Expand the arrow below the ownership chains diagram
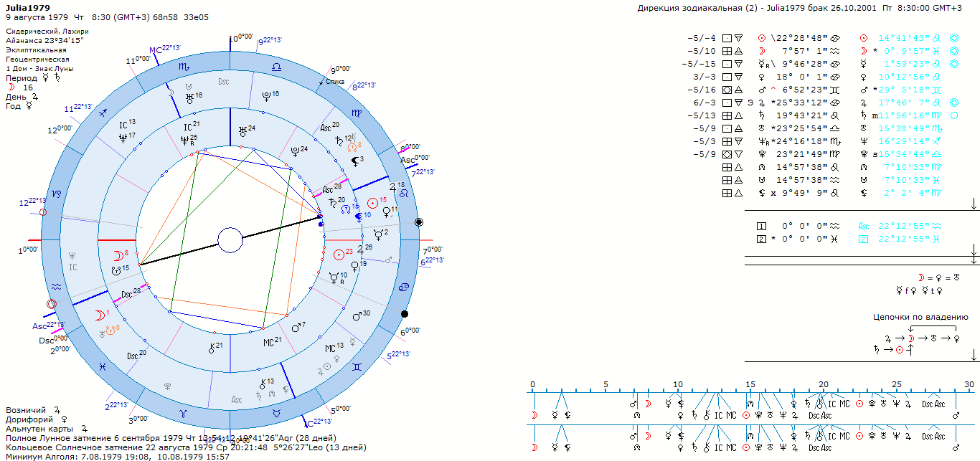The width and height of the screenshot is (980, 461). point(974,356)
